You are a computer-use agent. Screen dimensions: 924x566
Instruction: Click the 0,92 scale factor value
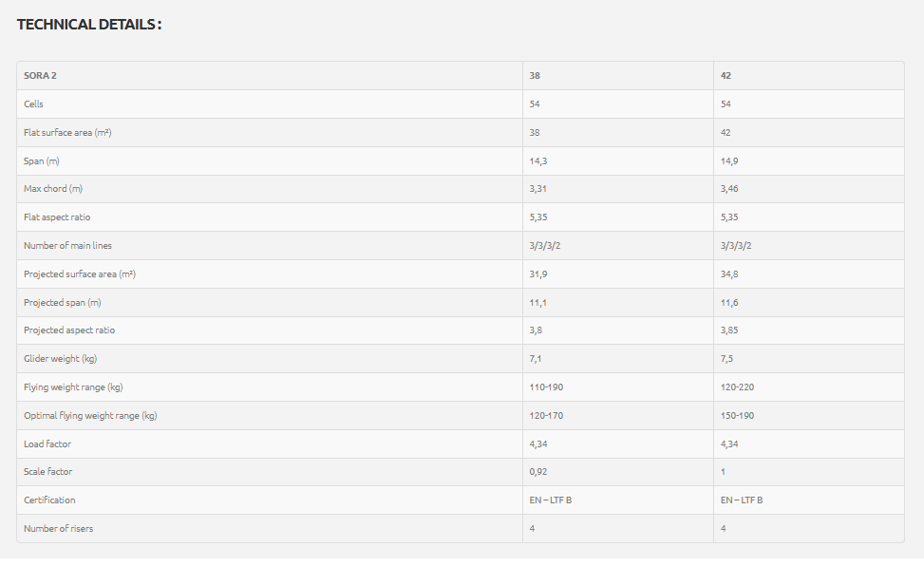(538, 472)
